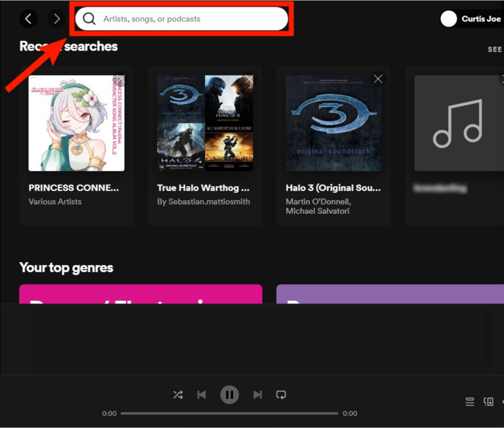The width and height of the screenshot is (504, 428).
Task: Focus the Artists, songs, or podcasts field
Action: (181, 19)
